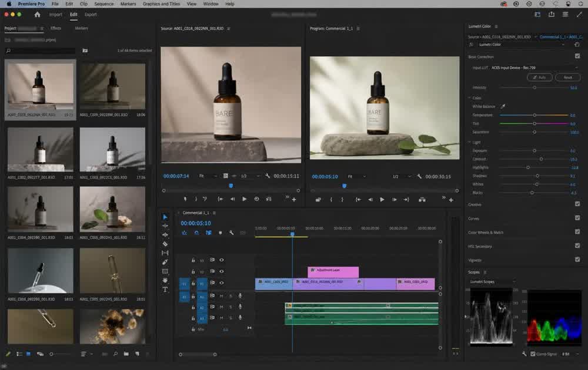Toggle Clamp Signal checkbox
Image resolution: width=588 pixels, height=370 pixels.
click(533, 354)
